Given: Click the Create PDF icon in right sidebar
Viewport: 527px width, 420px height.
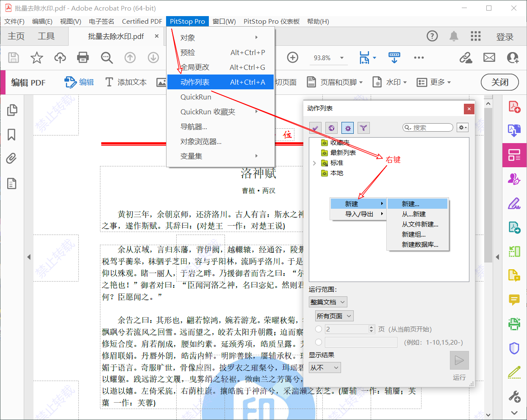Looking at the screenshot, I should click(514, 107).
